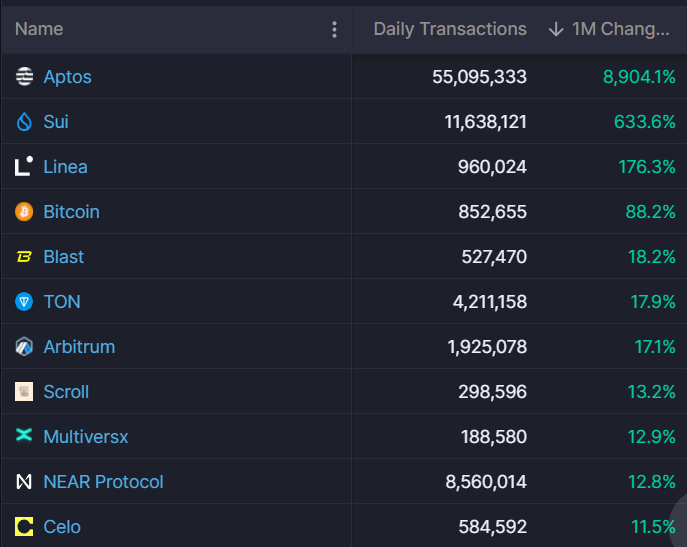The image size is (687, 547).
Task: Select the 298,596 transactions cell
Action: [492, 392]
